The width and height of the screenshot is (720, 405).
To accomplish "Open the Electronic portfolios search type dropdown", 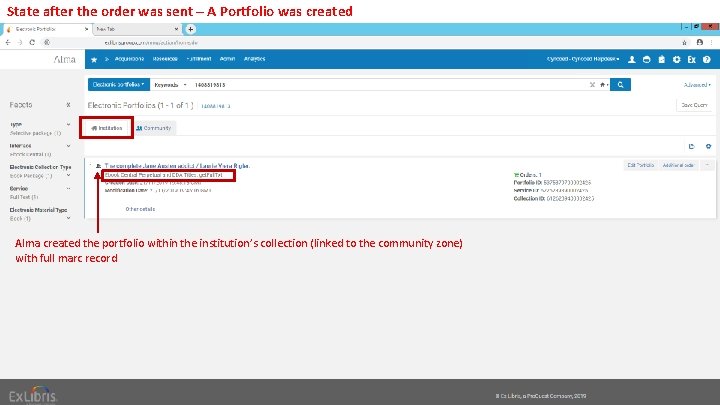I will [118, 84].
